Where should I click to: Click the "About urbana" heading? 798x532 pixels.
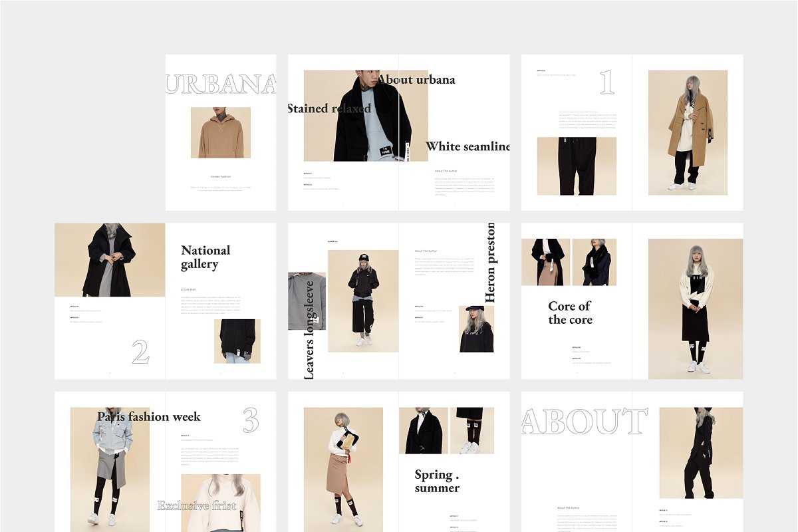[416, 80]
